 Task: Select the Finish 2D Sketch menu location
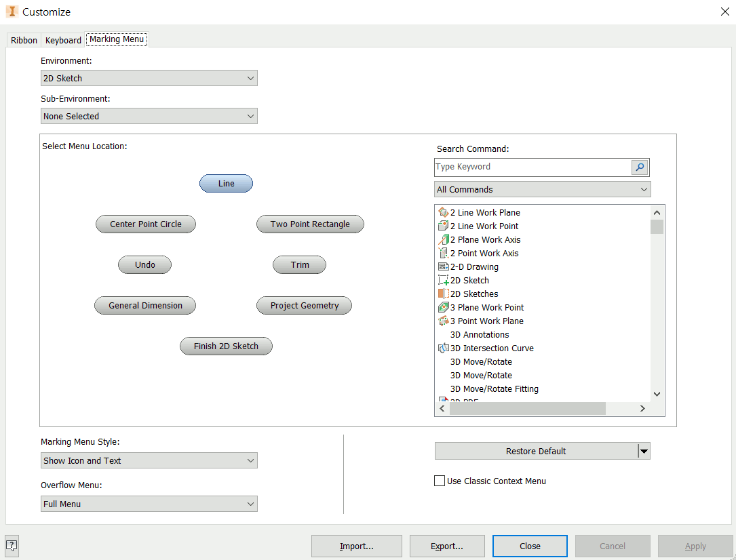point(226,346)
